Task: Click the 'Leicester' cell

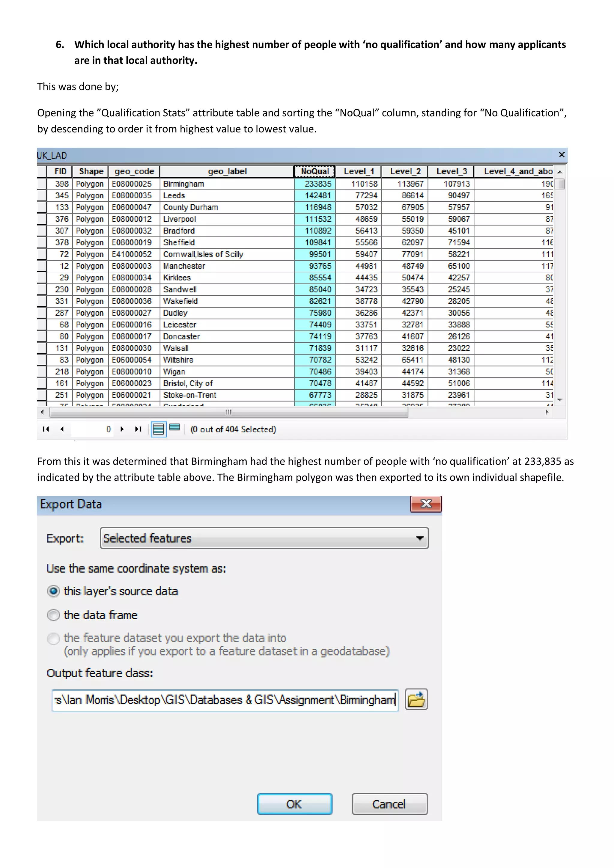Action: pos(227,324)
